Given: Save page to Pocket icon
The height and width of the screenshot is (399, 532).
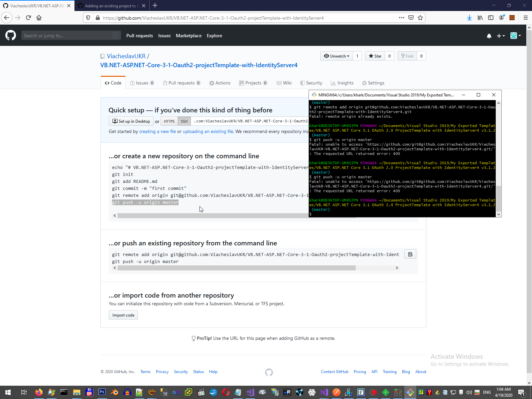Looking at the screenshot, I should (x=411, y=18).
